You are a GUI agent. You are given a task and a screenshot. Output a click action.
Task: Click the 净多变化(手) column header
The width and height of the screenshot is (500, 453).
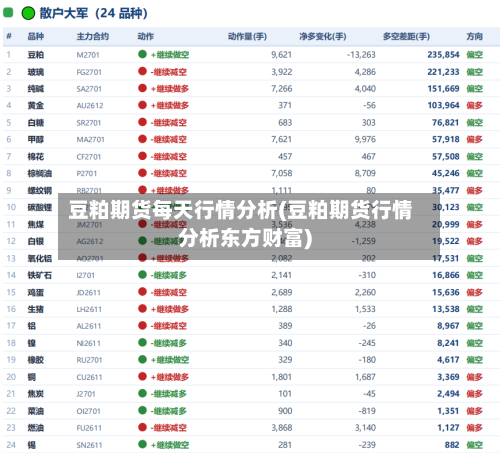point(323,36)
